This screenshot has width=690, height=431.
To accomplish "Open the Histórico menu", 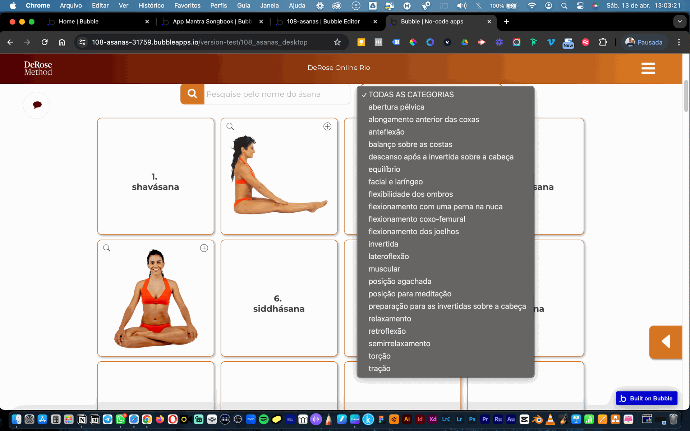I will (x=151, y=6).
